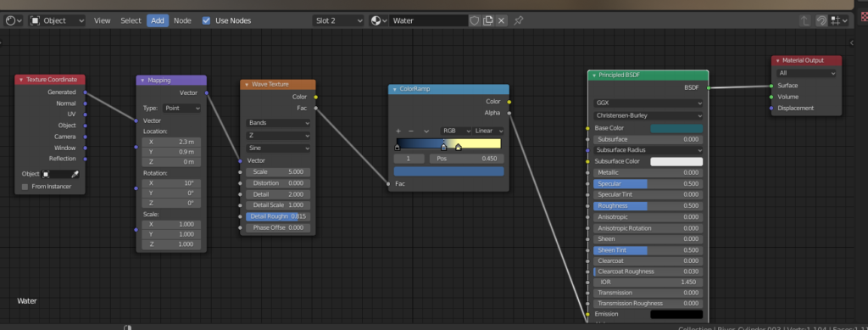Click the Wave Texture Scale 5.000 field
The image size is (868, 330).
coord(278,172)
